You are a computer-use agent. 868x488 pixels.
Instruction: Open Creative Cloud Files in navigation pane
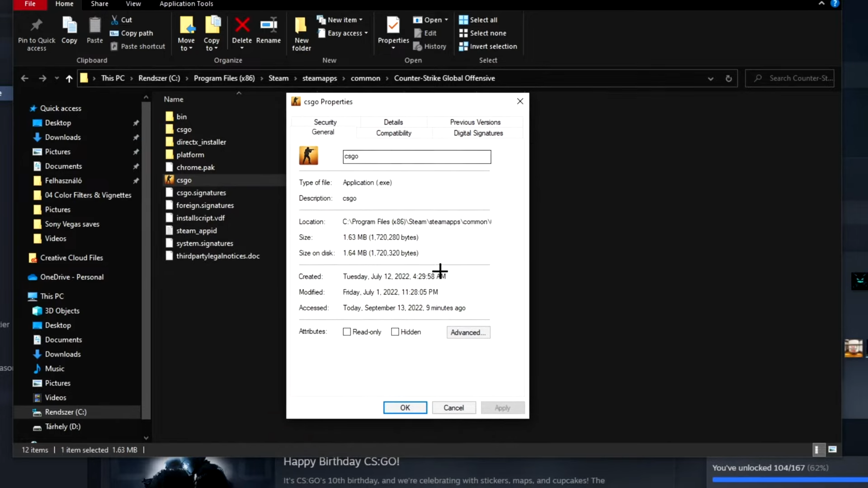[71, 258]
